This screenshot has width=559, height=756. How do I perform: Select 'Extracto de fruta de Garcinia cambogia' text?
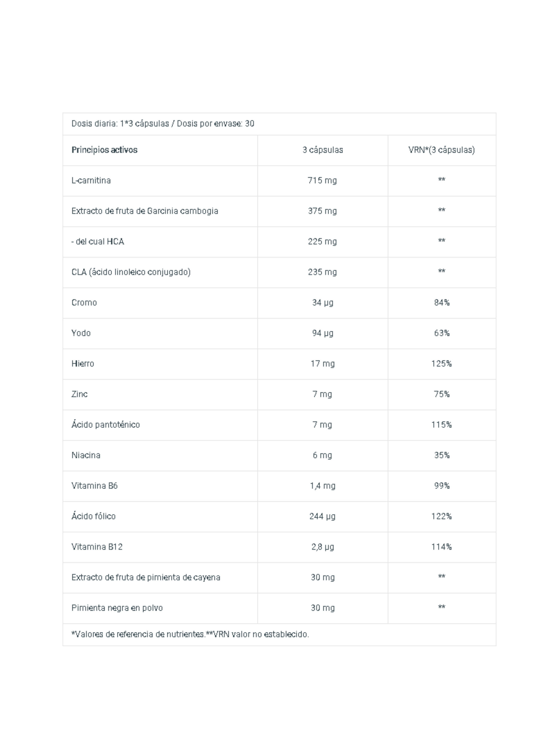(x=145, y=211)
